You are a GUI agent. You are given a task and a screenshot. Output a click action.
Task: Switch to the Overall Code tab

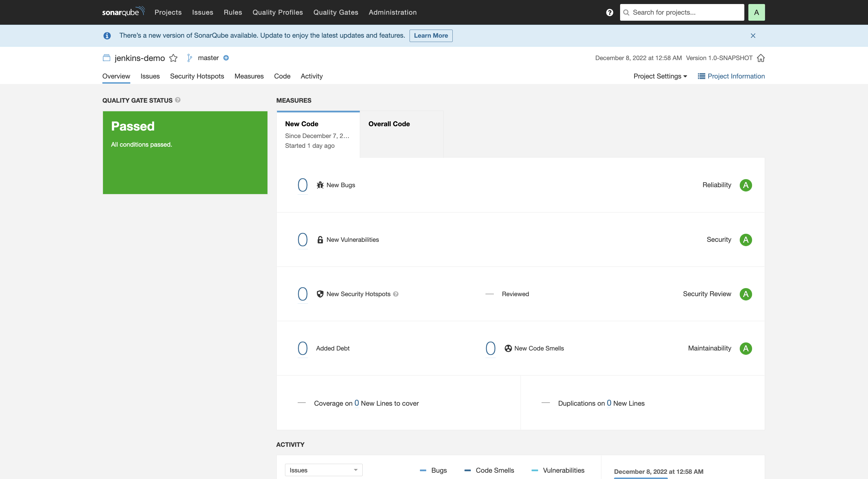tap(389, 124)
